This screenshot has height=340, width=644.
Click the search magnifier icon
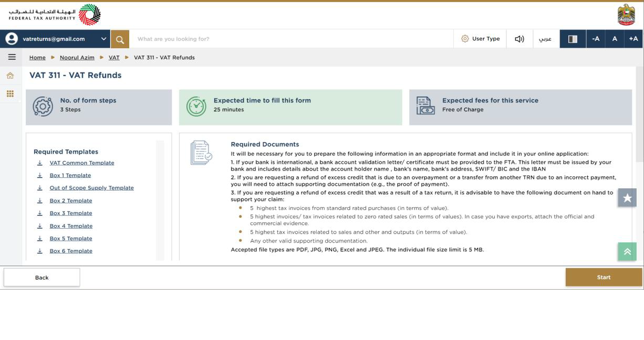point(120,39)
